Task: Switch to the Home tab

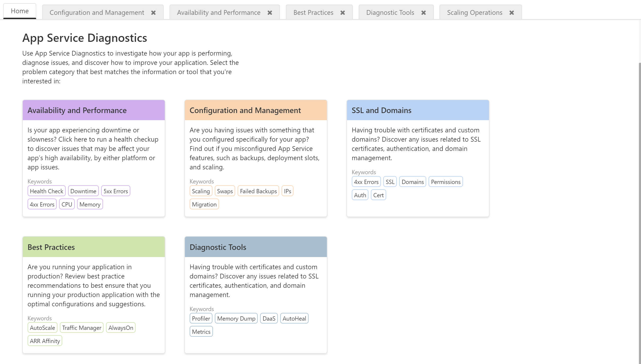Action: (x=20, y=11)
